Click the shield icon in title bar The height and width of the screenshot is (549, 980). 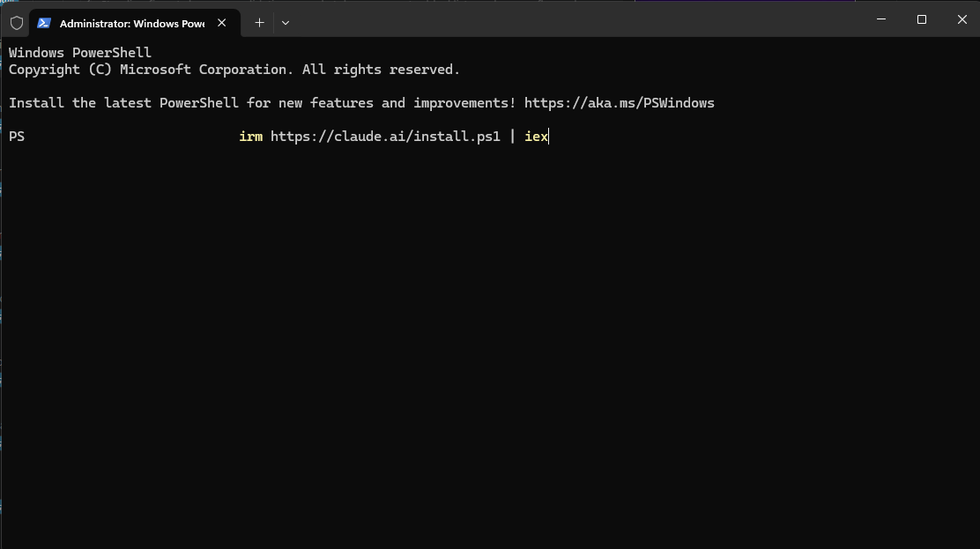(17, 23)
